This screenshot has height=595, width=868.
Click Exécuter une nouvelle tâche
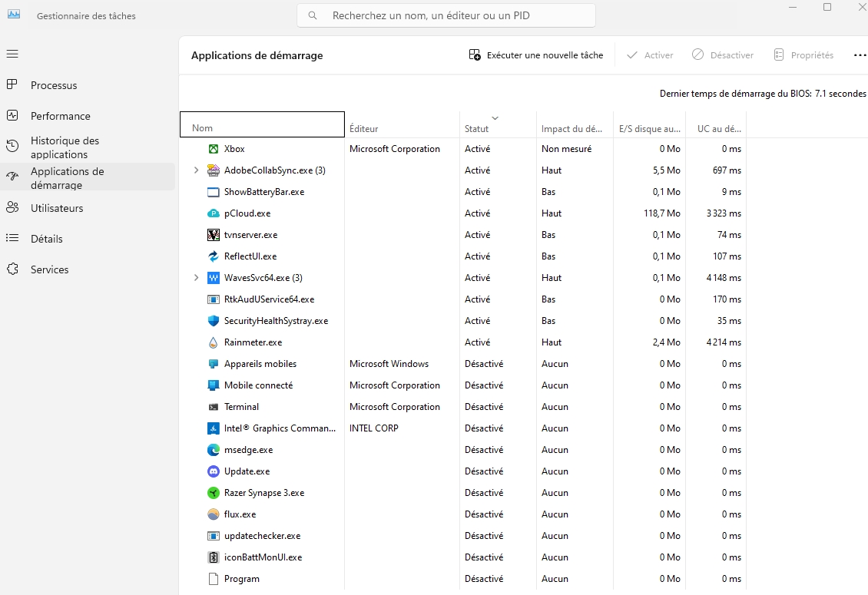pos(536,55)
